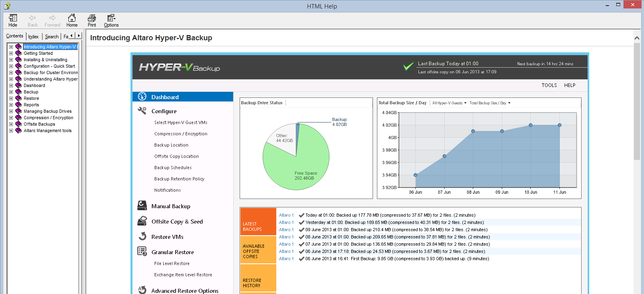The image size is (644, 294).
Task: Expand the Backup tree node
Action: [11, 92]
